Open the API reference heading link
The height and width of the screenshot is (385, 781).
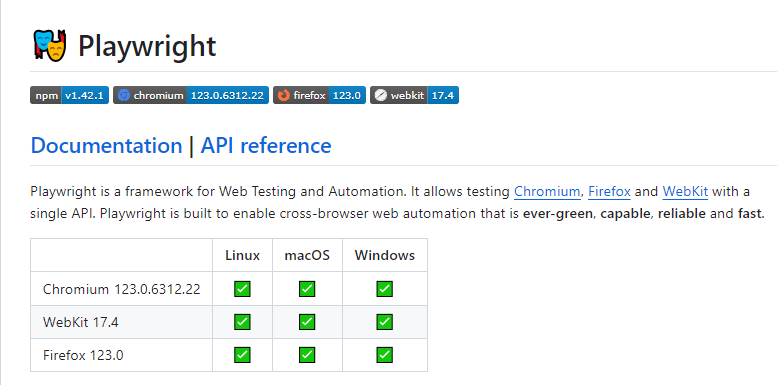click(x=265, y=145)
